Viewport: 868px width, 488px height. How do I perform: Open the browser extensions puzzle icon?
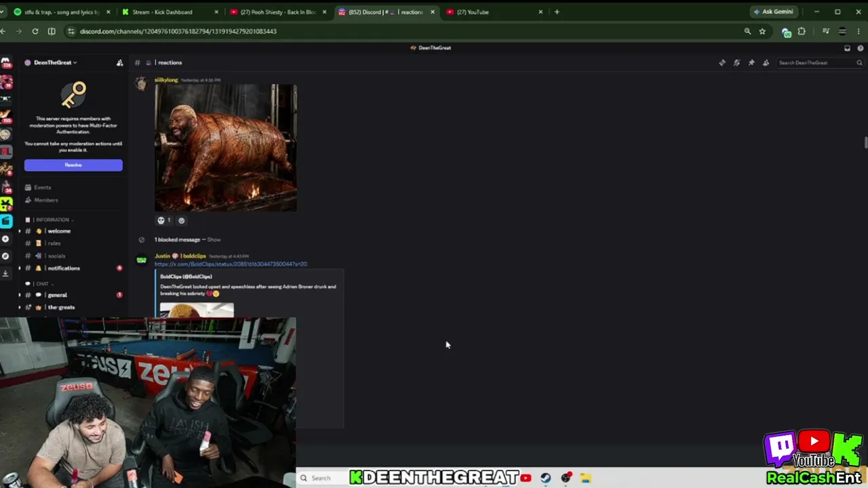(x=802, y=31)
